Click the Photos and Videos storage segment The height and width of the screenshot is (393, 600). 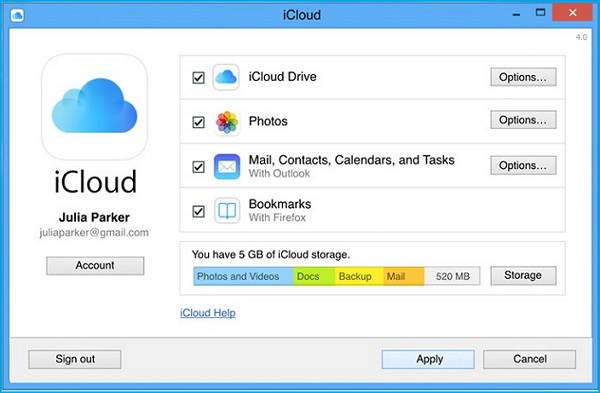coord(243,276)
